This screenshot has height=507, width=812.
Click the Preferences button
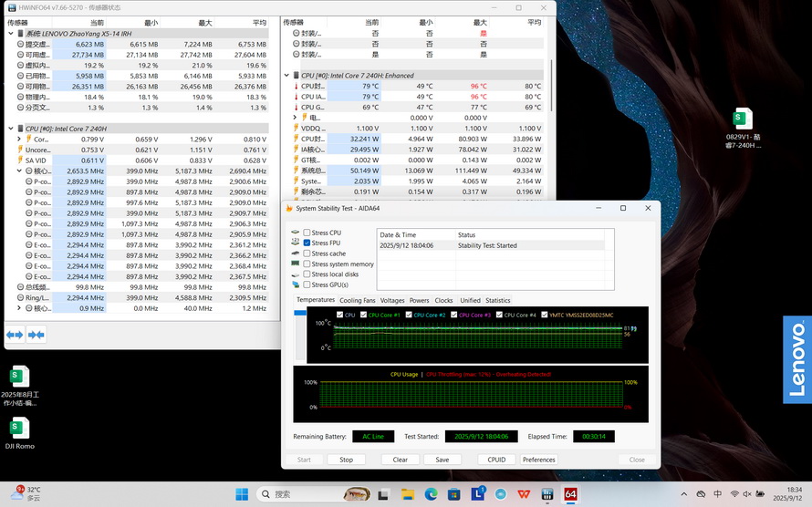coord(538,460)
